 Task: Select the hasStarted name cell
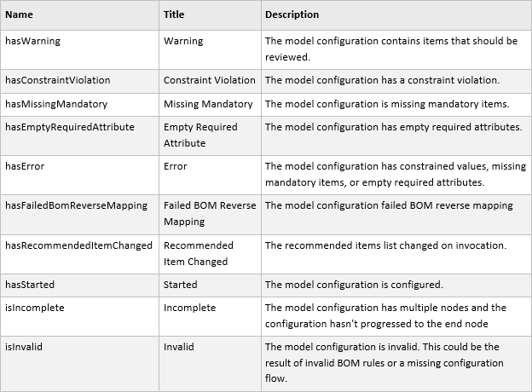pyautogui.click(x=28, y=285)
